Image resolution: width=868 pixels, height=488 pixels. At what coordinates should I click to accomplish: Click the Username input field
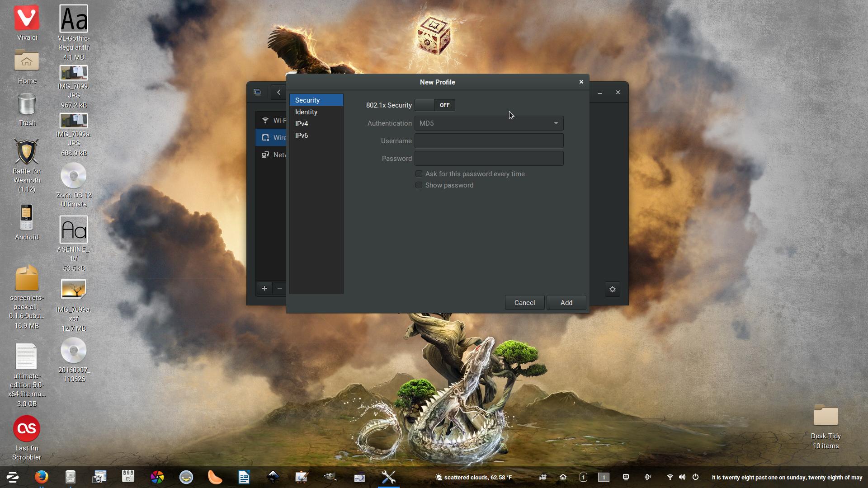488,141
